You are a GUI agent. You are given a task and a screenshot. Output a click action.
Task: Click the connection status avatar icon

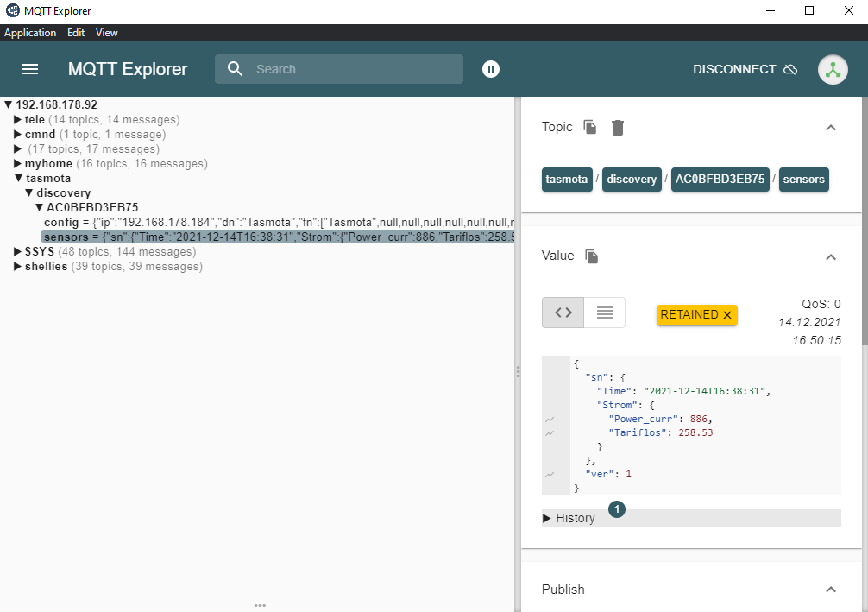pos(833,70)
